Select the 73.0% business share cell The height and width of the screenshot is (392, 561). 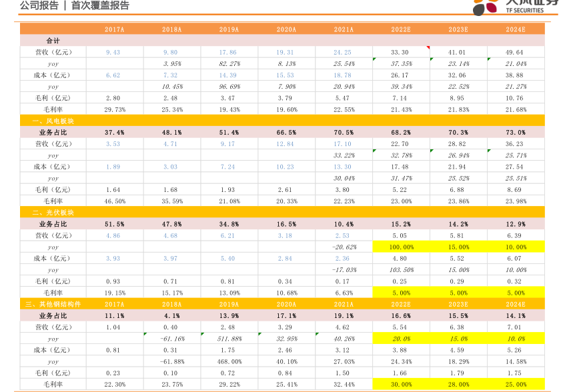coord(514,132)
